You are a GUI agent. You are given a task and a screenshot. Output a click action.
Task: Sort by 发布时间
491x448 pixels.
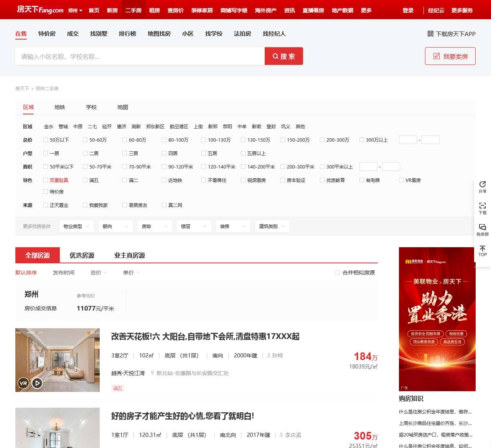(x=64, y=273)
